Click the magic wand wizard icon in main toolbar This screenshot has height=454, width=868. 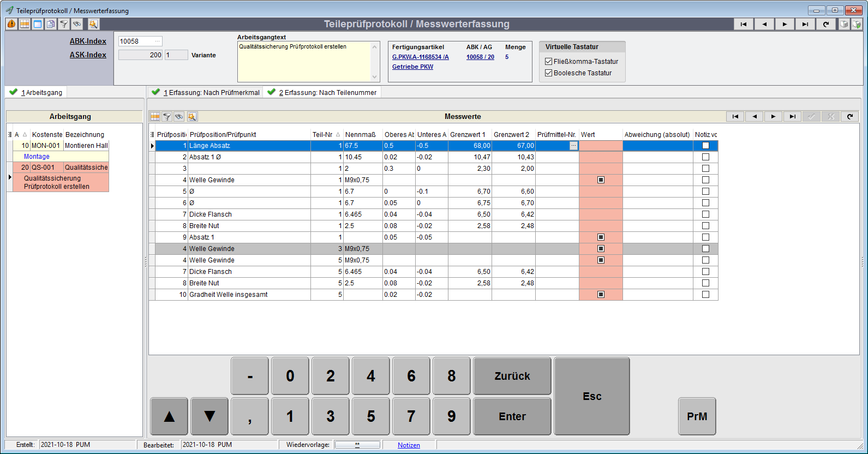click(93, 24)
